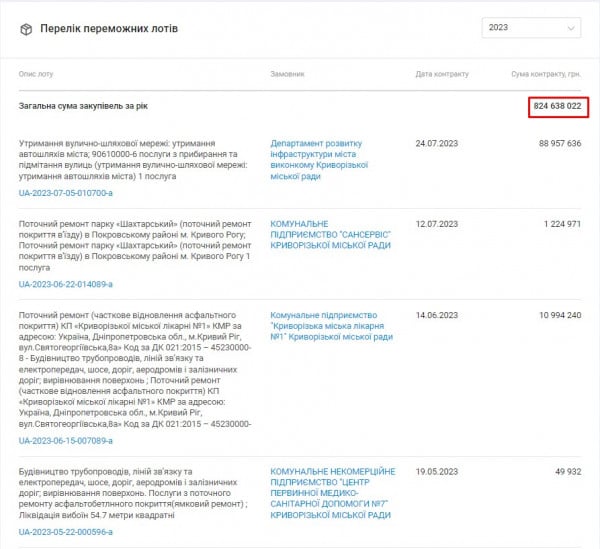Viewport: 600px width, 549px height.
Task: Click the contract amount 88 957 636
Action: pyautogui.click(x=559, y=143)
